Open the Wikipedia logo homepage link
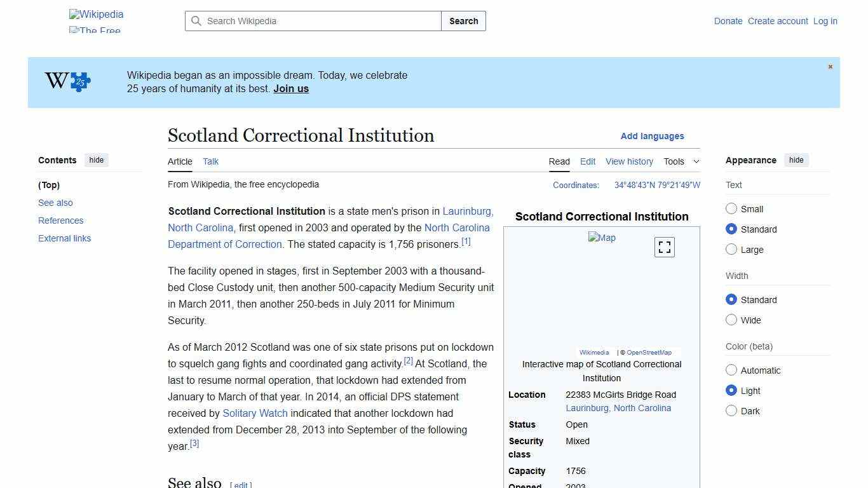The width and height of the screenshot is (868, 488). pyautogui.click(x=95, y=14)
